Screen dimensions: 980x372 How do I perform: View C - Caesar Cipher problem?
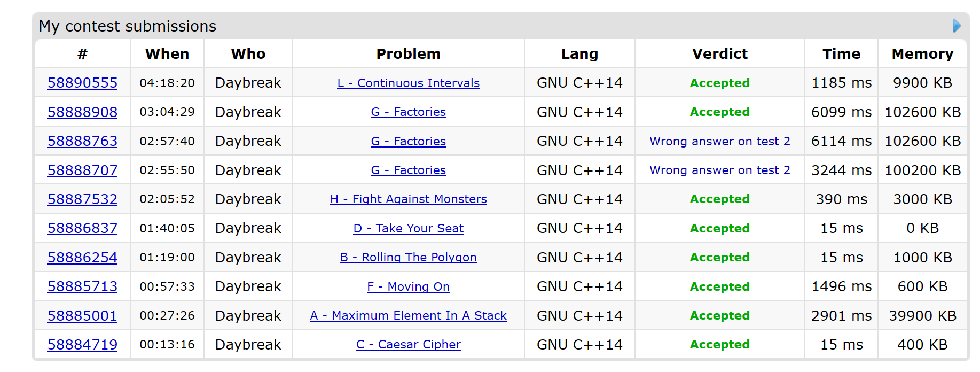click(408, 345)
